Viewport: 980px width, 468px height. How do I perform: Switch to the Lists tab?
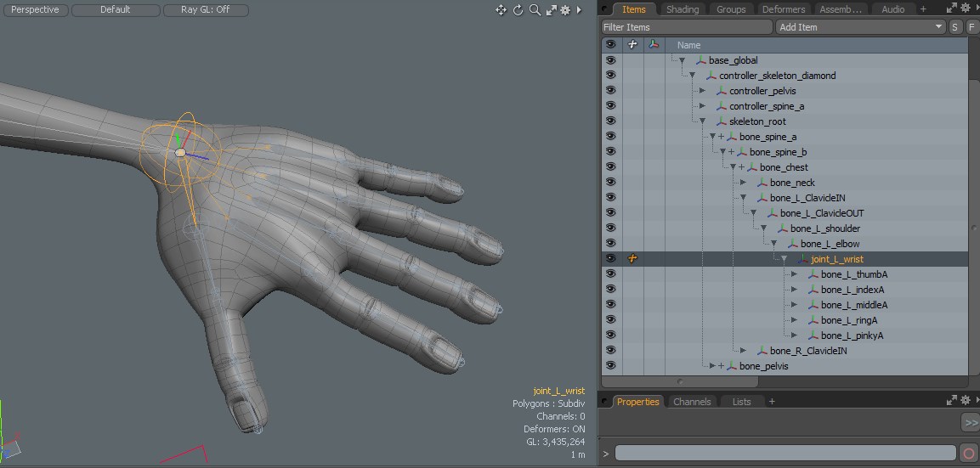point(741,402)
